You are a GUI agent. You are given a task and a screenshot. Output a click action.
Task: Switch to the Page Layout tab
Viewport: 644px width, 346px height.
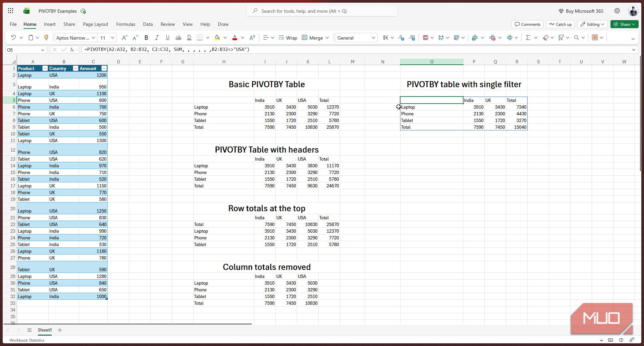[x=96, y=24]
